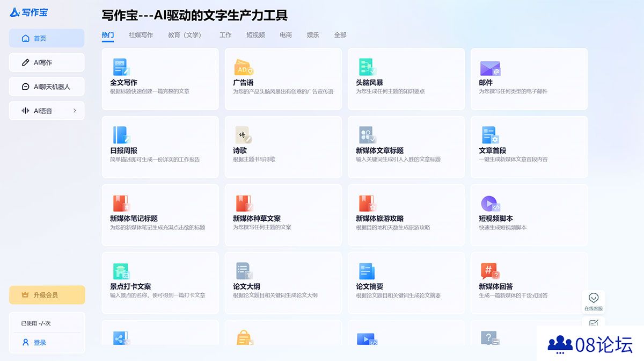Open the 邮件 envelope icon
The image size is (644, 361).
point(490,68)
